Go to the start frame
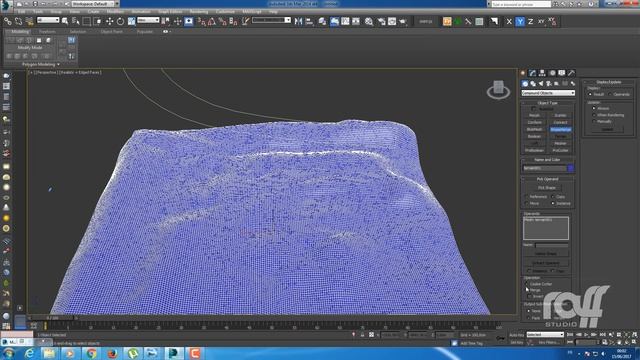Image resolution: width=640 pixels, height=360 pixels. [x=570, y=335]
